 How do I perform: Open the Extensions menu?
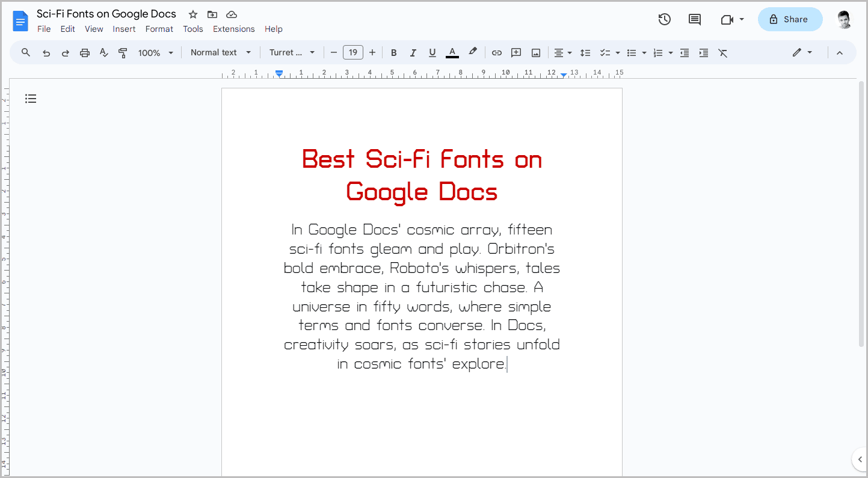[x=233, y=28]
